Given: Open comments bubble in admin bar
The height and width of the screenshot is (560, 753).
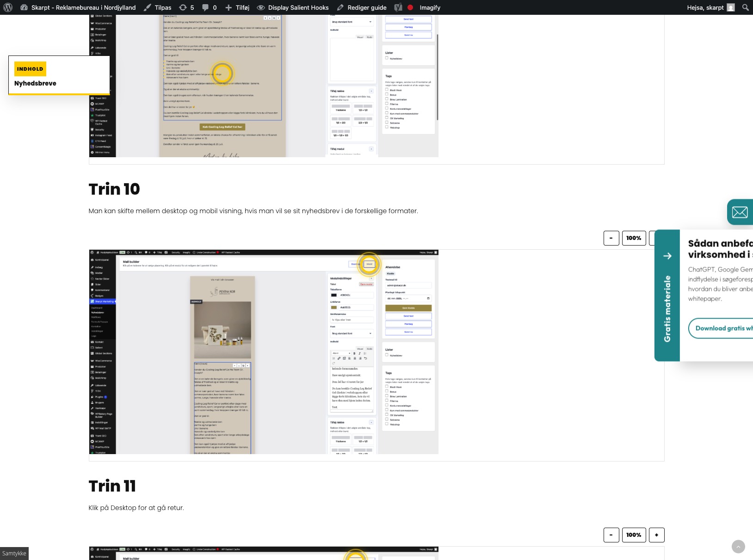Looking at the screenshot, I should pyautogui.click(x=210, y=7).
